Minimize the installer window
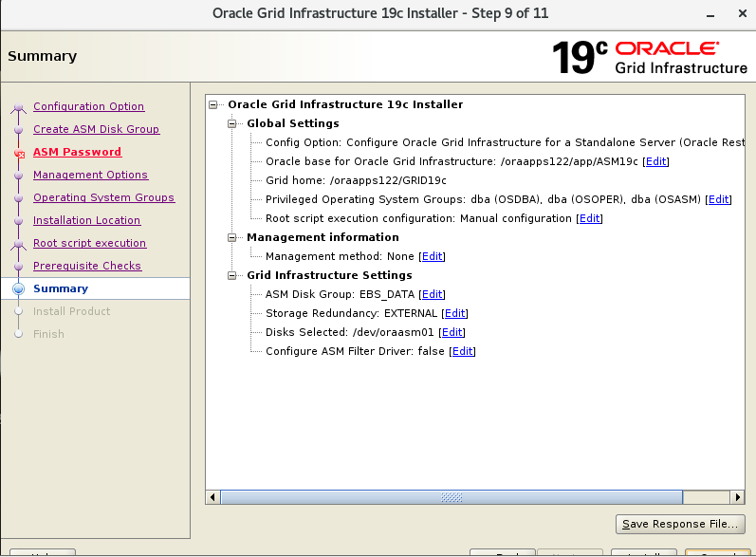The height and width of the screenshot is (557, 756). (710, 14)
